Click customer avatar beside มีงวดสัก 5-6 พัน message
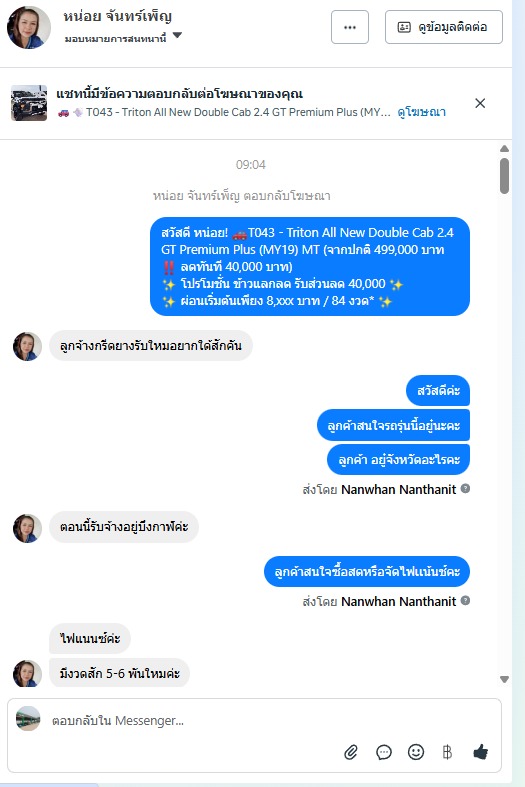 (x=27, y=673)
